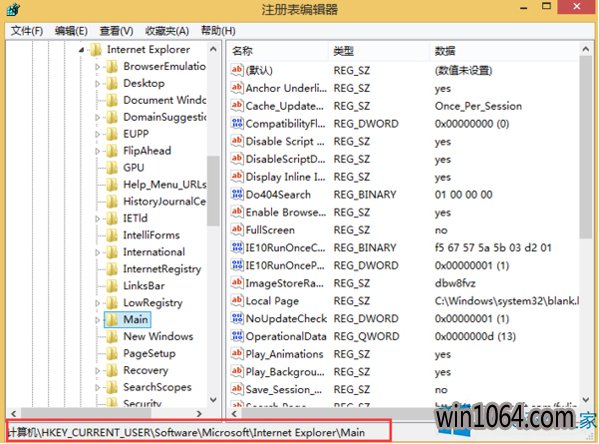Expand the International key
Viewport: 600px width, 444px height.
click(x=98, y=252)
